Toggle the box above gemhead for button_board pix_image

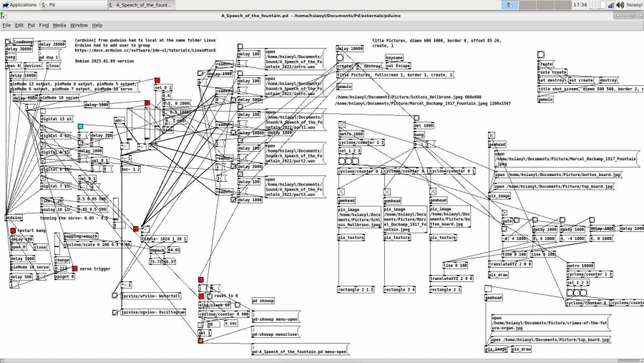click(433, 192)
